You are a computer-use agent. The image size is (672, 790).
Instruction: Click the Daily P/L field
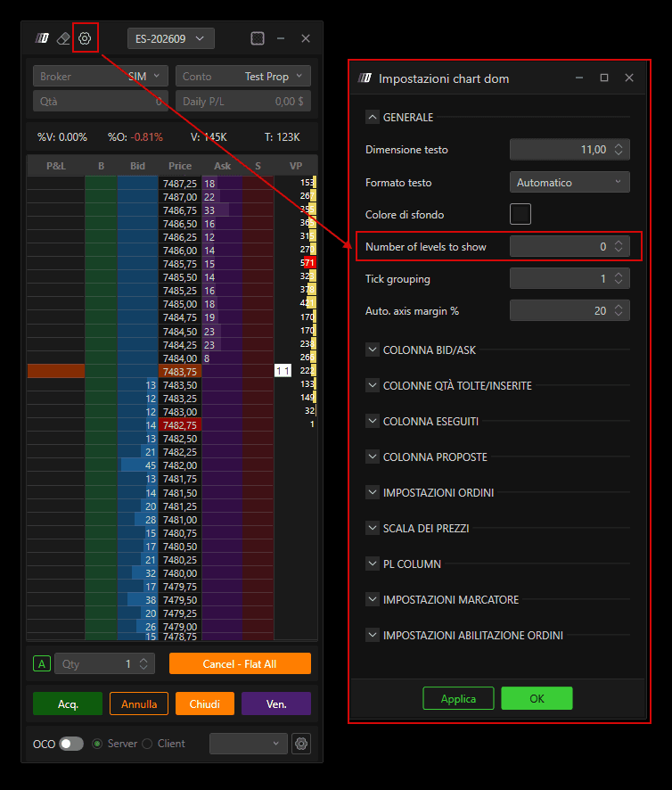coord(242,102)
